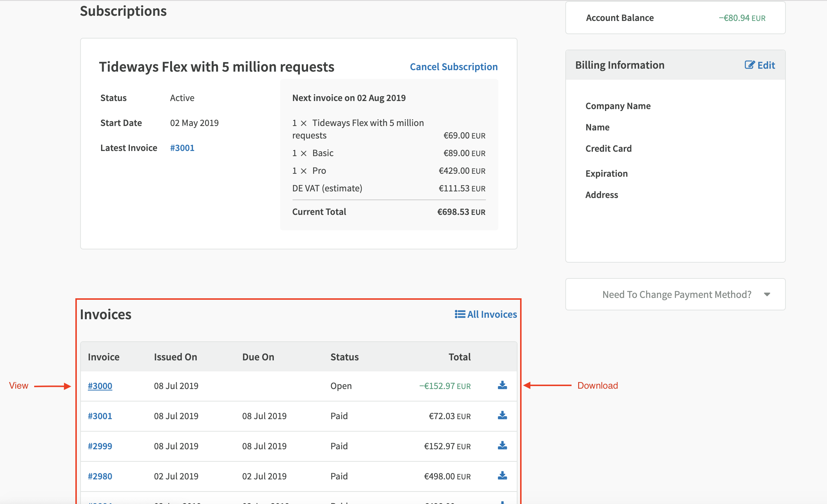This screenshot has height=504, width=827.
Task: Download invoice #3001
Action: click(502, 415)
